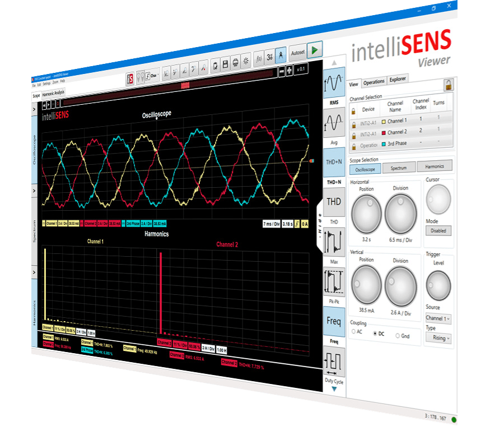Switch to the Harmonic Analysis tab
The image size is (504, 426).
coord(53,93)
